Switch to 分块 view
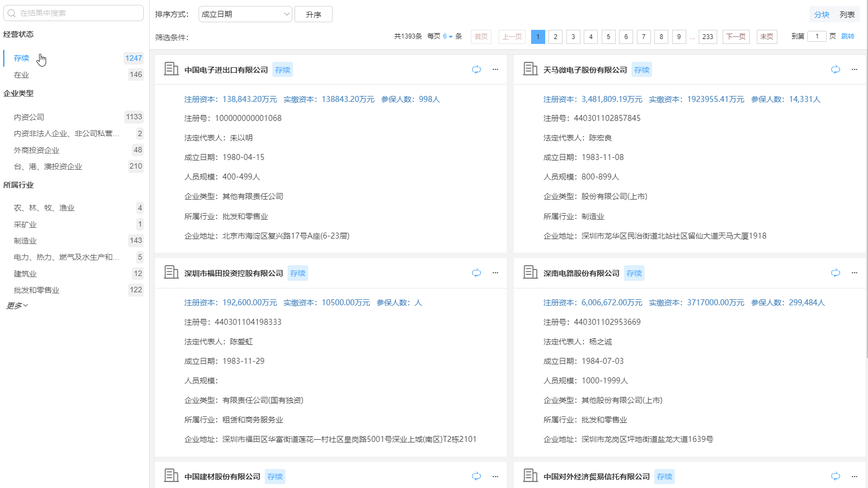 [821, 15]
